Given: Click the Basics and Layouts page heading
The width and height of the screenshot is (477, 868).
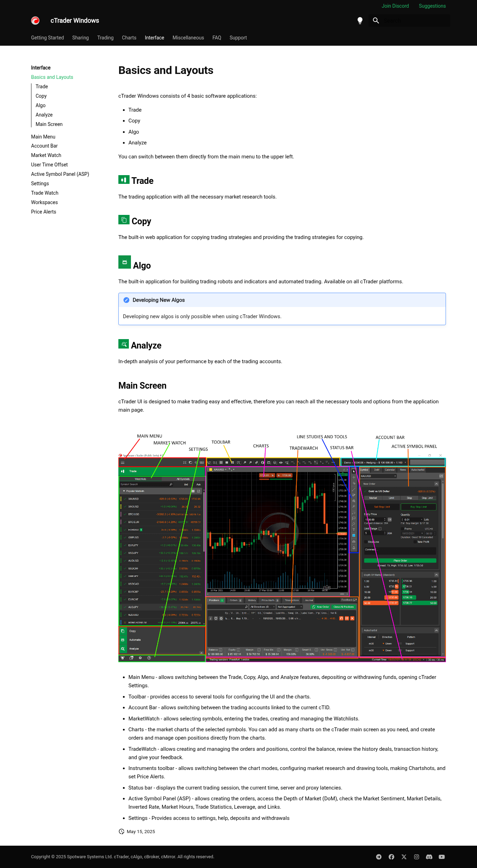Looking at the screenshot, I should point(166,70).
